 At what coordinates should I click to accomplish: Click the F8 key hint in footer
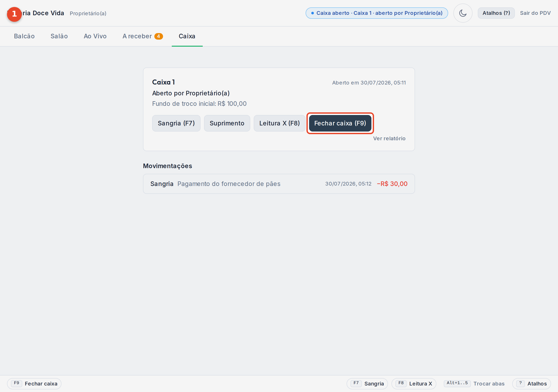(x=401, y=383)
